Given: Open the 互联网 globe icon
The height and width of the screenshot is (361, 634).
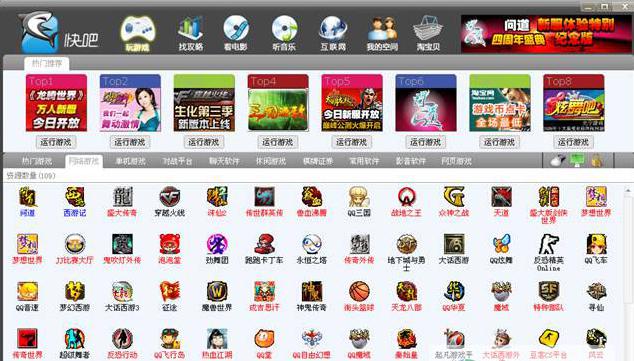Looking at the screenshot, I should point(332,29).
